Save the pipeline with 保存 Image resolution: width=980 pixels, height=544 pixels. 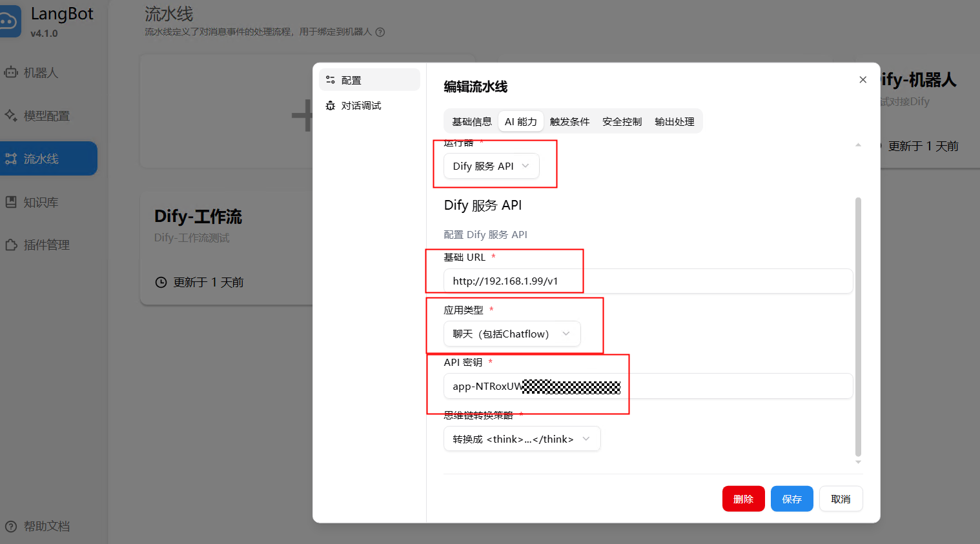(x=792, y=499)
